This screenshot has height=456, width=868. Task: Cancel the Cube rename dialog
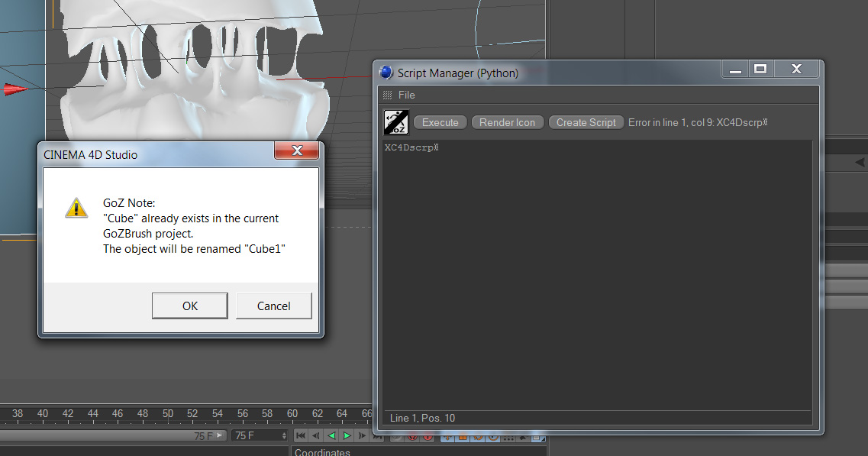click(x=273, y=305)
